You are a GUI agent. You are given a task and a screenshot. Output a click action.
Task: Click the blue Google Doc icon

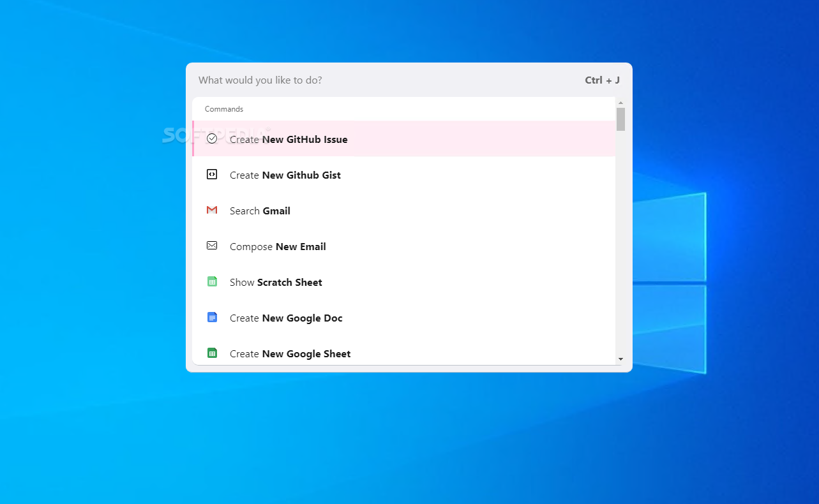coord(212,317)
